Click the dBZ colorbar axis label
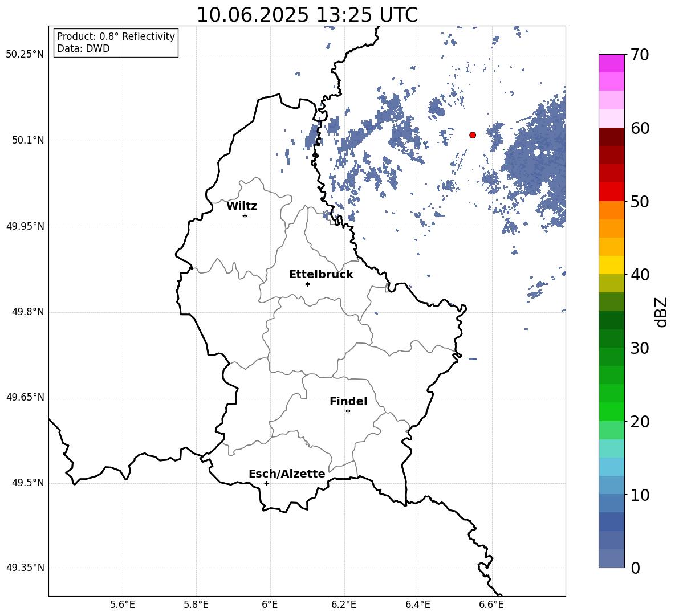 662,312
